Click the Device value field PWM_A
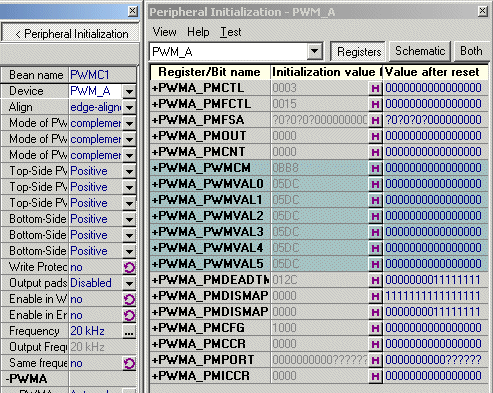This screenshot has height=393, width=493. (x=95, y=91)
